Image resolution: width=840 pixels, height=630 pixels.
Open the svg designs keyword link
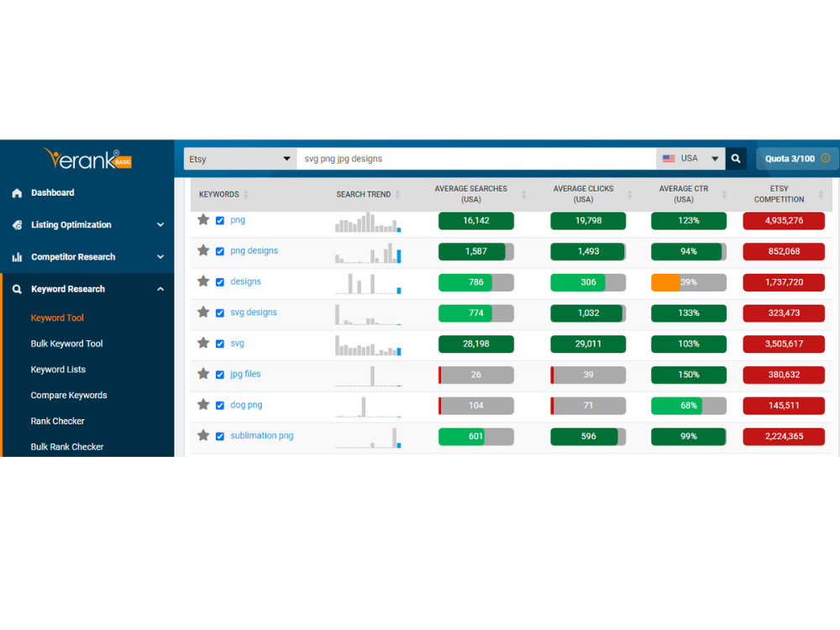(x=254, y=312)
